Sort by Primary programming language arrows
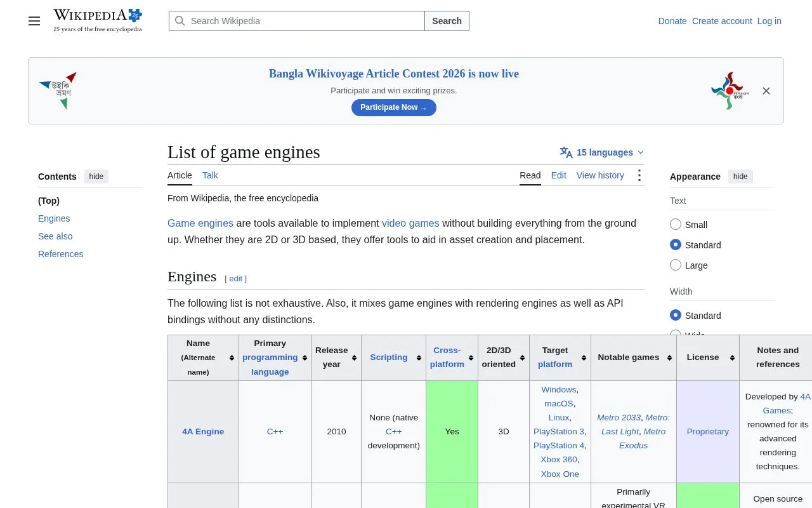The width and height of the screenshot is (812, 508). [x=304, y=358]
